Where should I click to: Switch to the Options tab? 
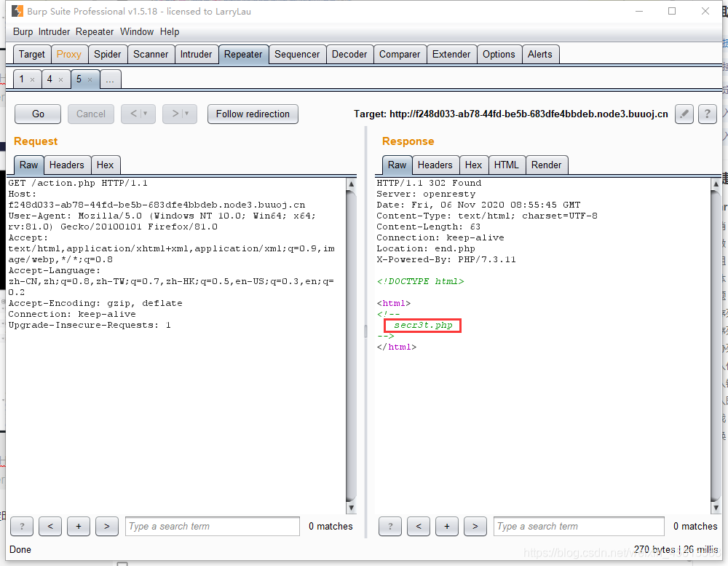tap(499, 55)
